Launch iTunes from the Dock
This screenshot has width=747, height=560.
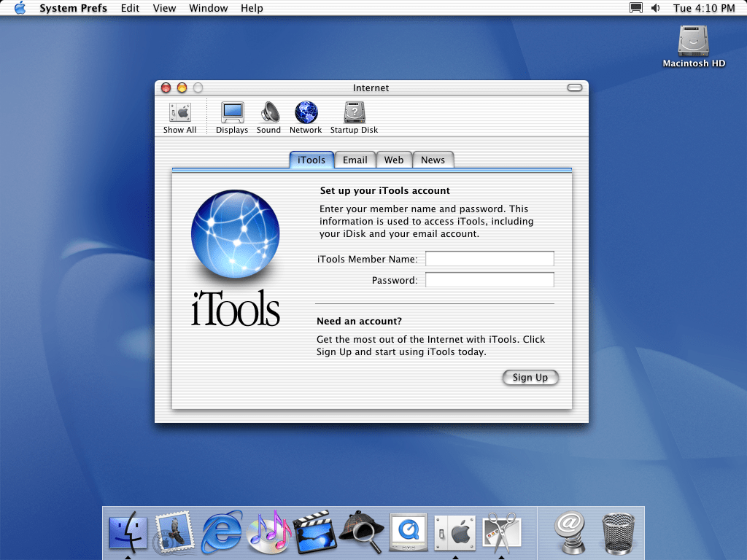click(x=268, y=532)
